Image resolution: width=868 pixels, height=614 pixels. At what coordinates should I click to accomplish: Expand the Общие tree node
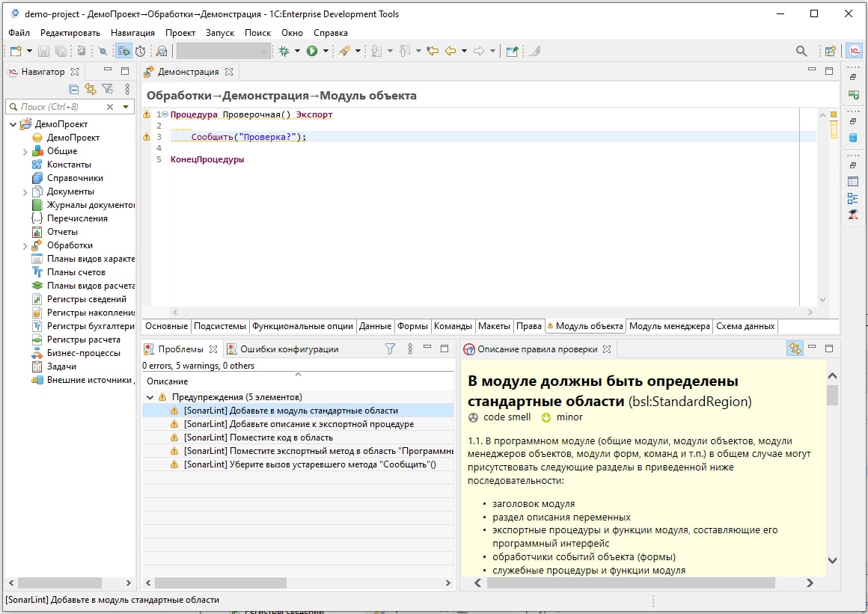pyautogui.click(x=25, y=152)
